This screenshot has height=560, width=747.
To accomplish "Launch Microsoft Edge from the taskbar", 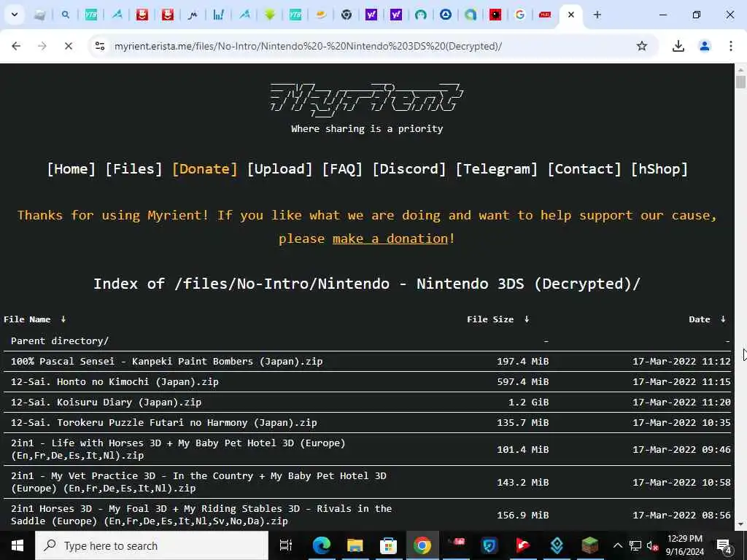I will click(322, 545).
